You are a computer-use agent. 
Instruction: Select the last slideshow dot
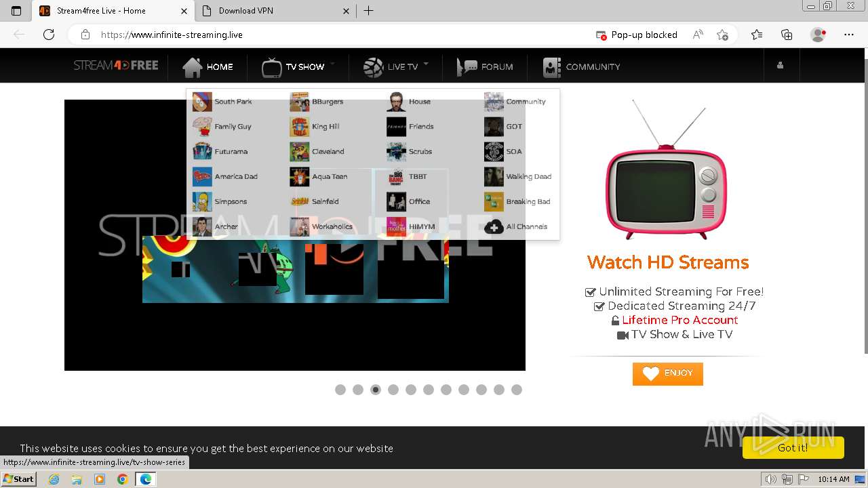(517, 390)
